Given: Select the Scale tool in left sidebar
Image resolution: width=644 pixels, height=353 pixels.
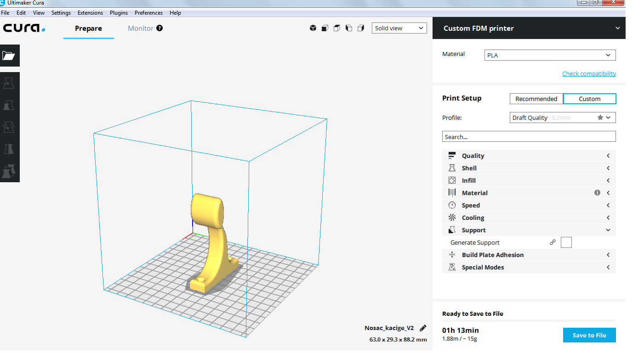Looking at the screenshot, I should pyautogui.click(x=9, y=105).
